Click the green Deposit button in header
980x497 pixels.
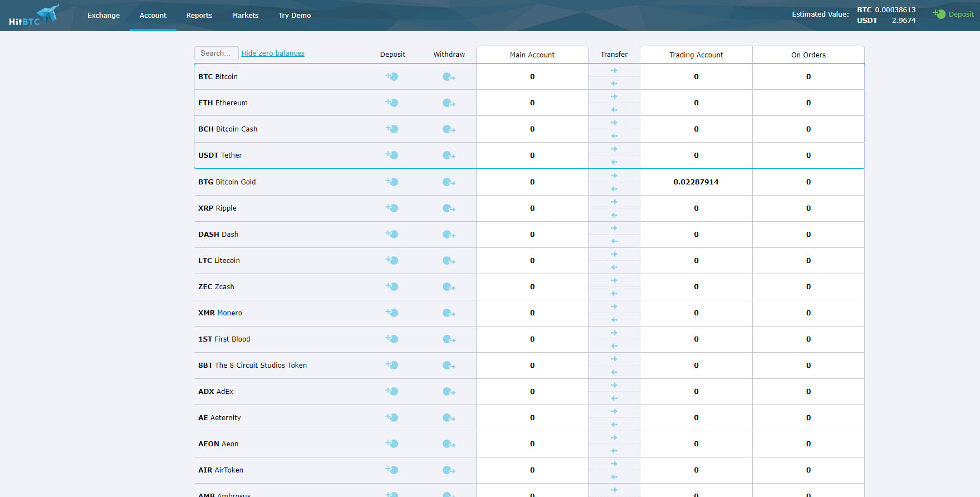click(x=953, y=14)
